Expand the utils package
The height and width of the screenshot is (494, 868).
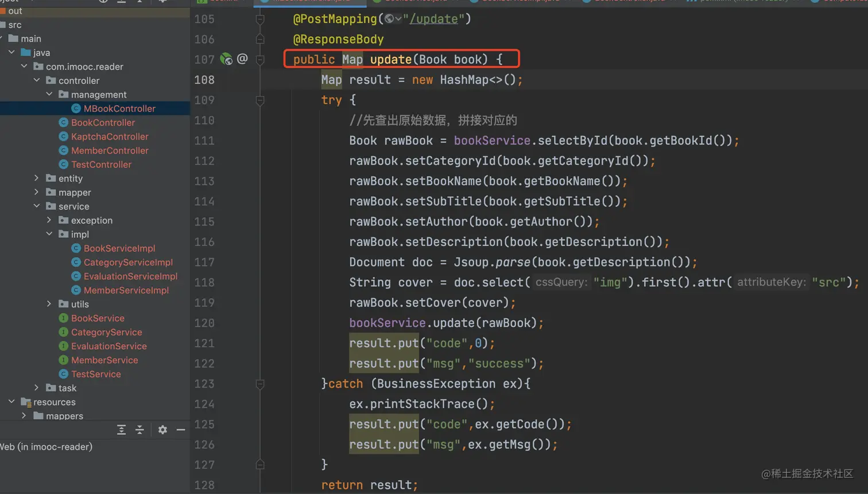coord(49,304)
